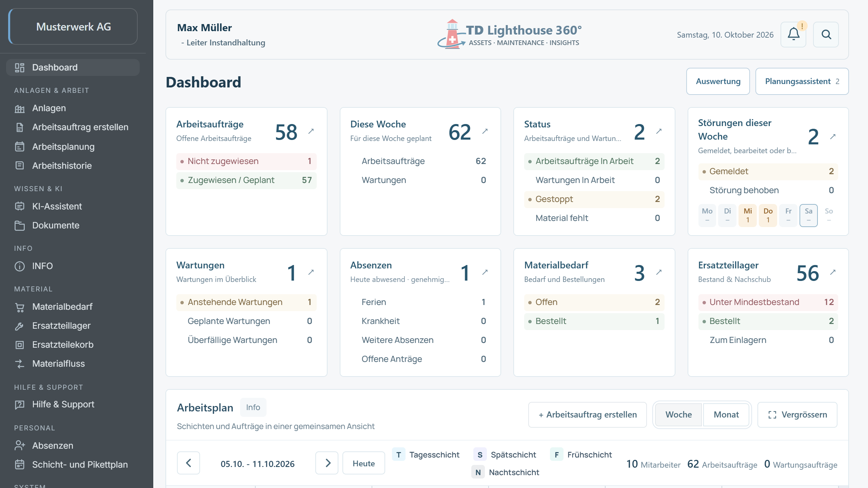
Task: Select Mi day in Störungen card
Action: click(748, 215)
